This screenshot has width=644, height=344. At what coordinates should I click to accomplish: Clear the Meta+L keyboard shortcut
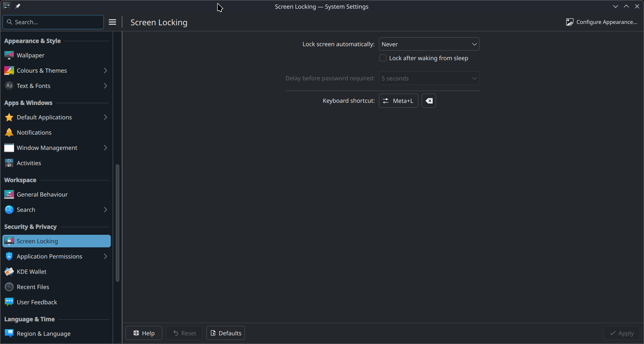point(429,101)
